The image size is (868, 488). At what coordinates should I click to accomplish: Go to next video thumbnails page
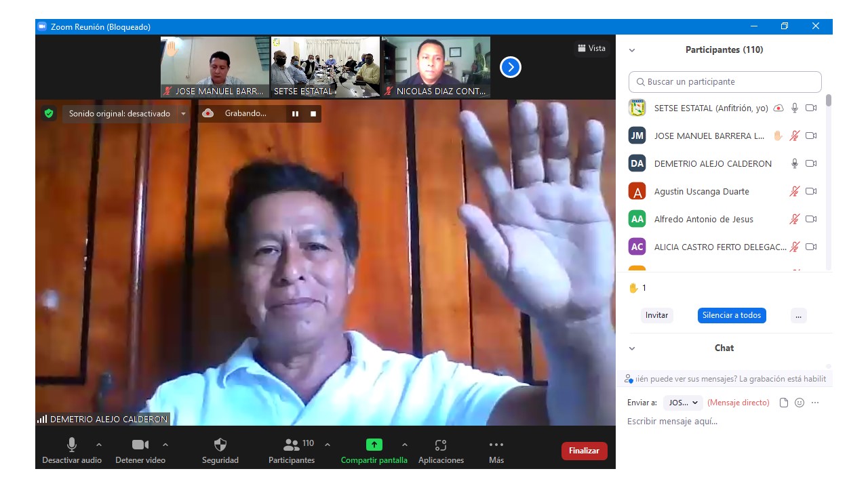coord(511,66)
